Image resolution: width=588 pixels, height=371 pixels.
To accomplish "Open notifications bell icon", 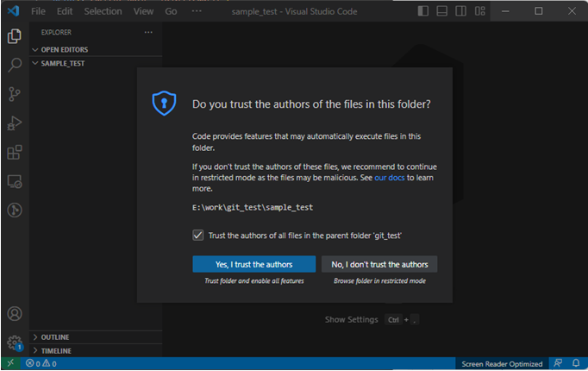I will [576, 363].
